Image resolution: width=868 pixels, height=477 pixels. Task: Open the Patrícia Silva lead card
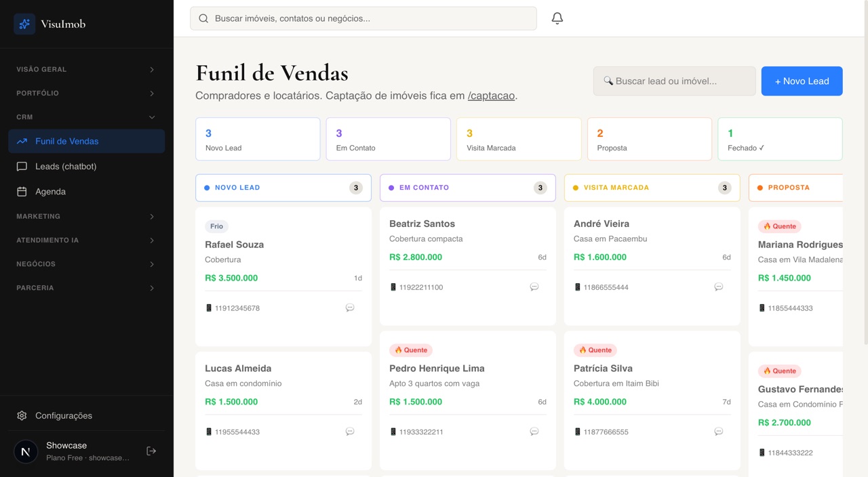point(652,400)
